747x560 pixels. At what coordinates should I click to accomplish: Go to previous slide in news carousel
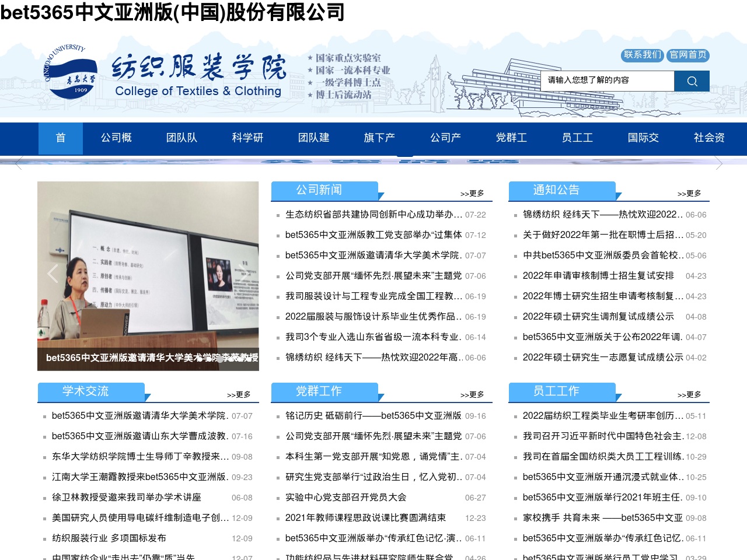coord(53,273)
